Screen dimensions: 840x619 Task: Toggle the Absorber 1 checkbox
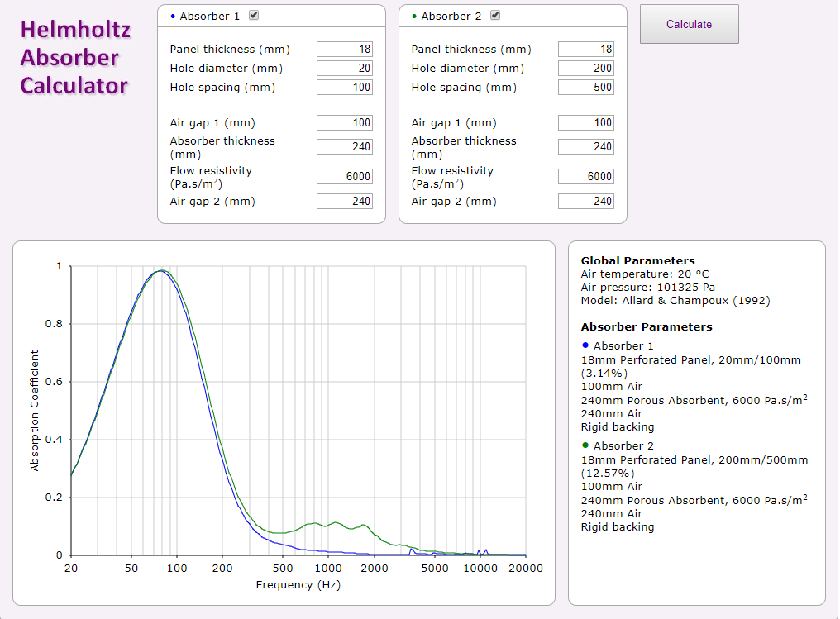click(254, 16)
